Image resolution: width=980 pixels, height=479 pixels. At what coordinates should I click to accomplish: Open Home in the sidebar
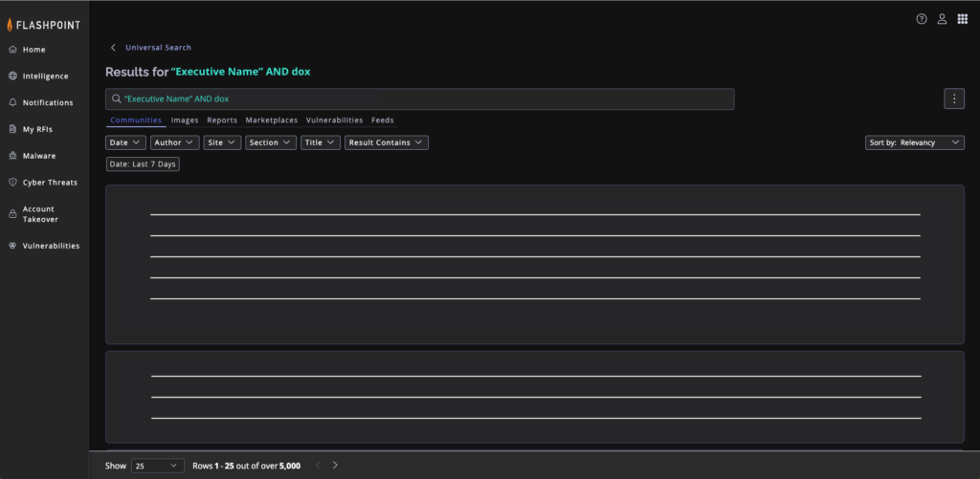(33, 50)
